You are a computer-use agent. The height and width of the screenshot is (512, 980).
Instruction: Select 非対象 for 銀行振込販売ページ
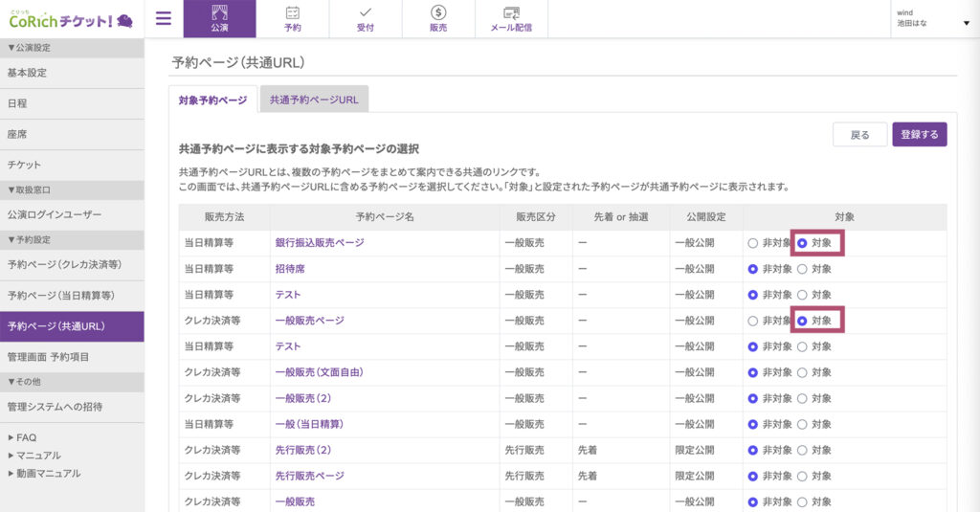click(753, 243)
